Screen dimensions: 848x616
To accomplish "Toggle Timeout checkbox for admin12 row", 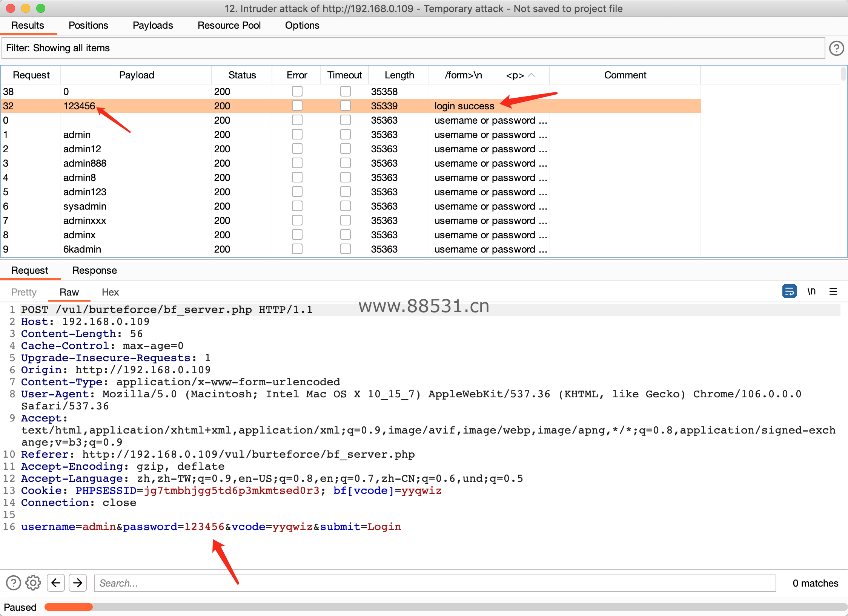I will point(345,149).
